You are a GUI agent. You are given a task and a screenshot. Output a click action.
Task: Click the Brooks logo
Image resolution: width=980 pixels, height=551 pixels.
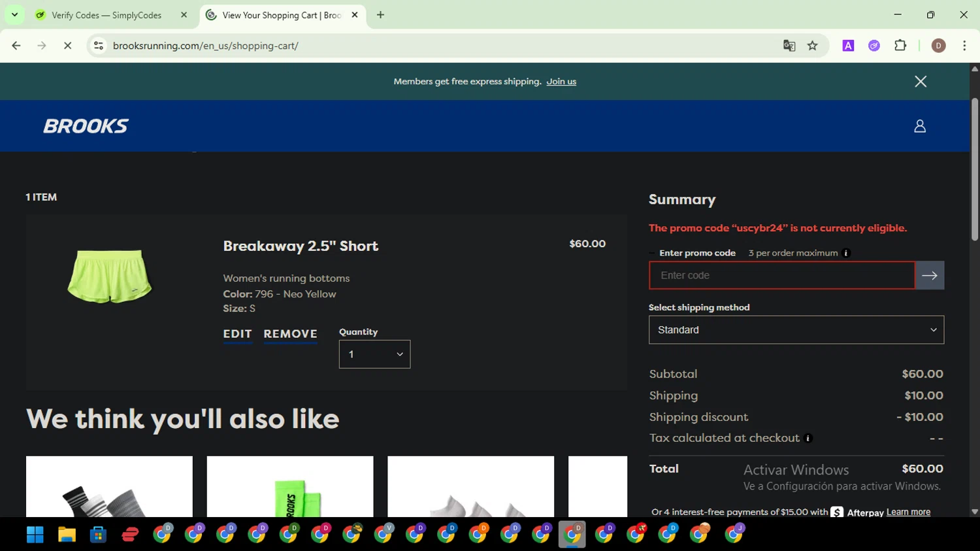tap(86, 126)
